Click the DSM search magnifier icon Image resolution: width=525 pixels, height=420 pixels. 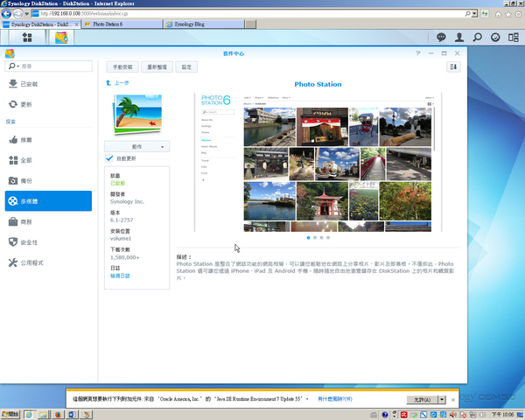[x=479, y=38]
